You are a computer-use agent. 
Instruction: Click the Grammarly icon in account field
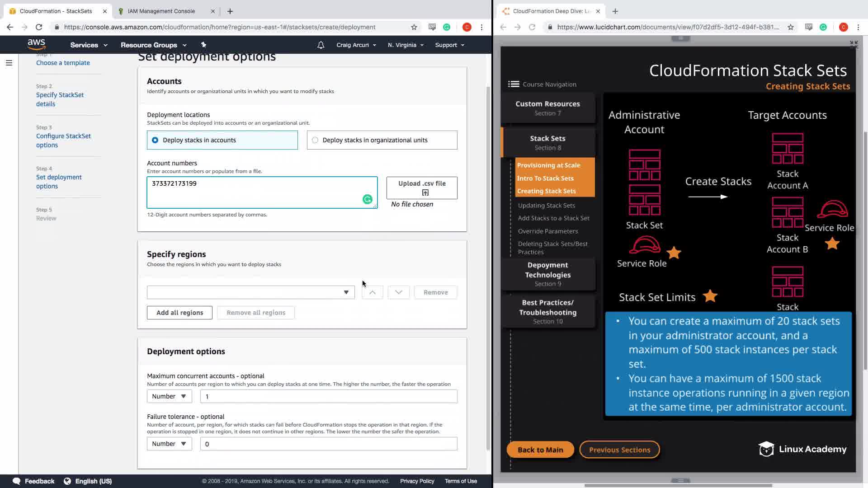pyautogui.click(x=367, y=199)
